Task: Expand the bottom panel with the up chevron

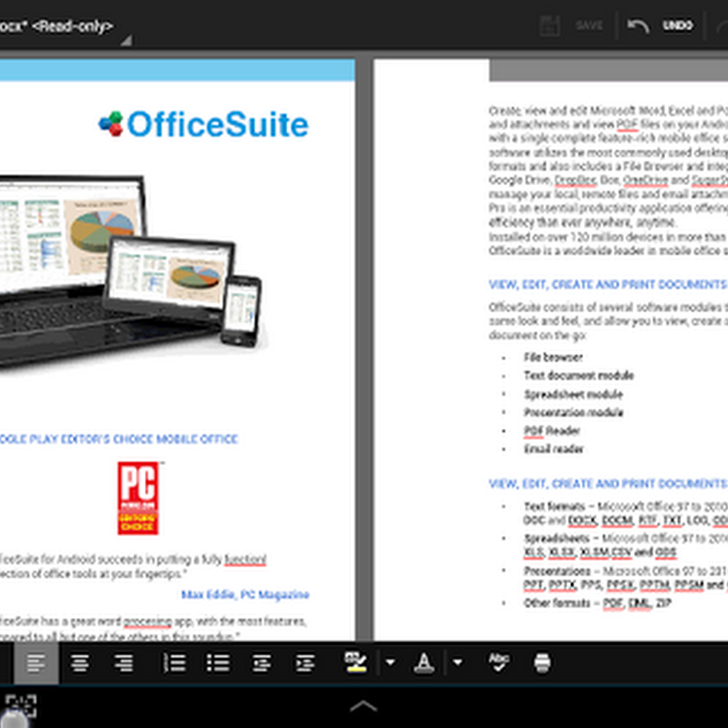Action: (x=363, y=707)
